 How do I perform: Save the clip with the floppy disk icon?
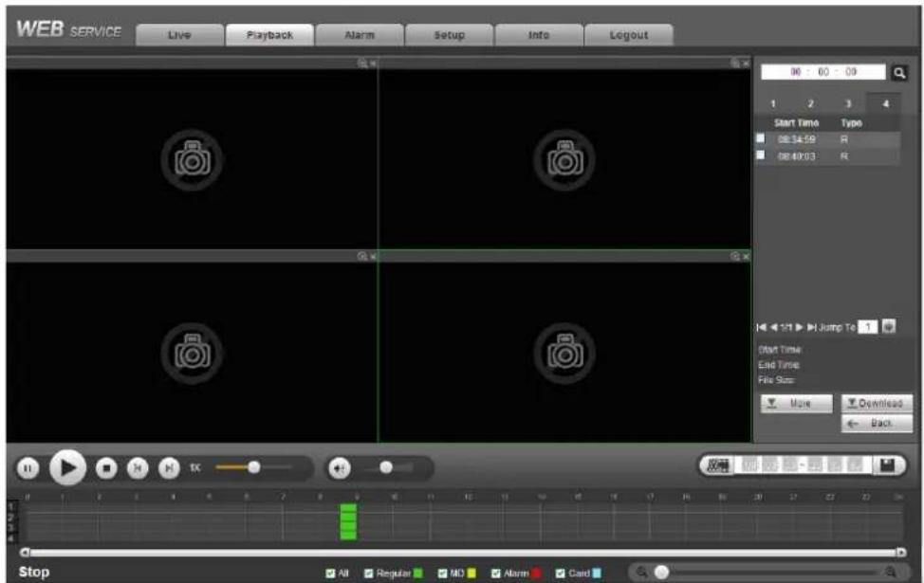[x=887, y=465]
